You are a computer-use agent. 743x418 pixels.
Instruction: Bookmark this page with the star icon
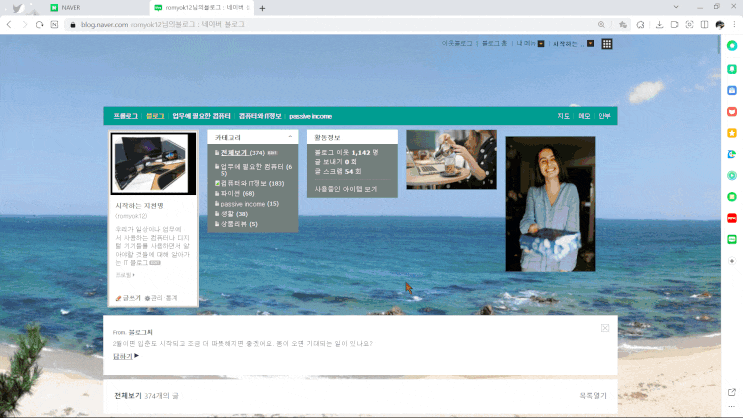(x=623, y=25)
